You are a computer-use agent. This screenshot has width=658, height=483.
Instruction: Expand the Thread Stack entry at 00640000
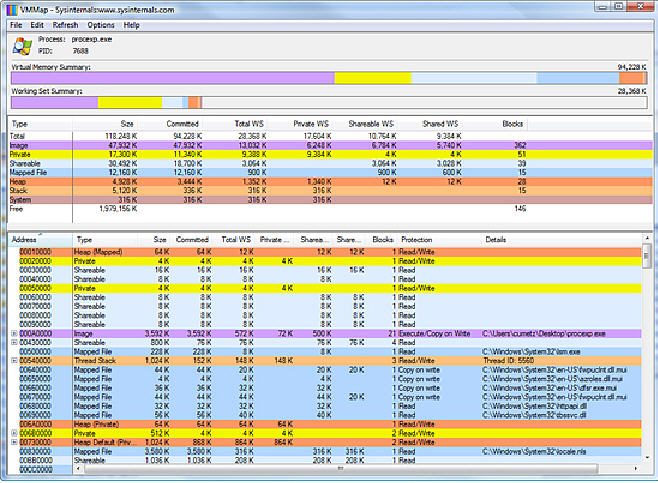13,360
